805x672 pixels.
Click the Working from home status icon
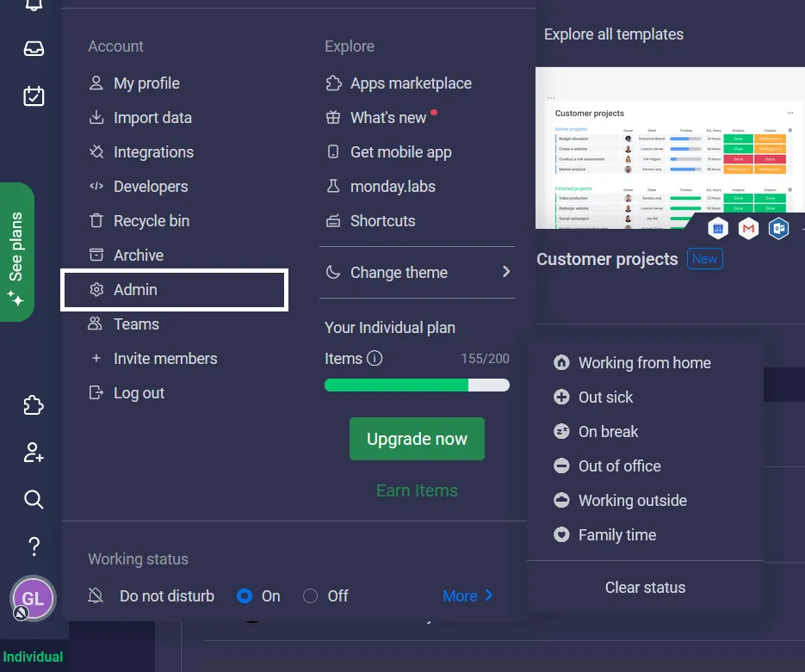[x=561, y=363]
